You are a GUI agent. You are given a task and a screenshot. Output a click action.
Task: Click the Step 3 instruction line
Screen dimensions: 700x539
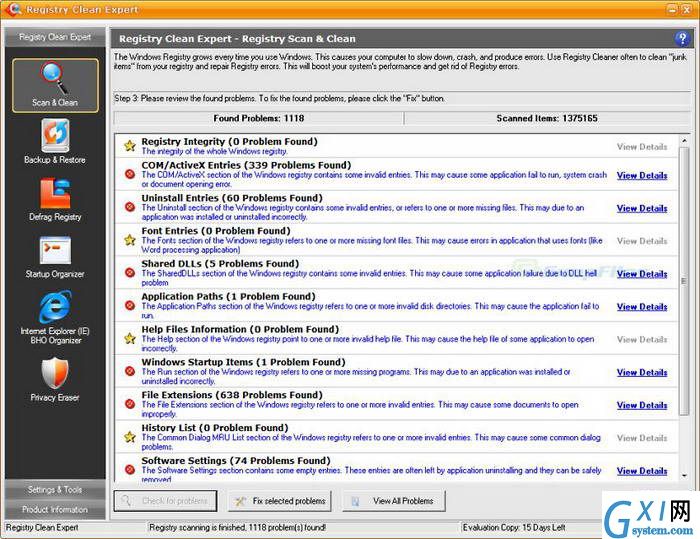click(x=279, y=98)
